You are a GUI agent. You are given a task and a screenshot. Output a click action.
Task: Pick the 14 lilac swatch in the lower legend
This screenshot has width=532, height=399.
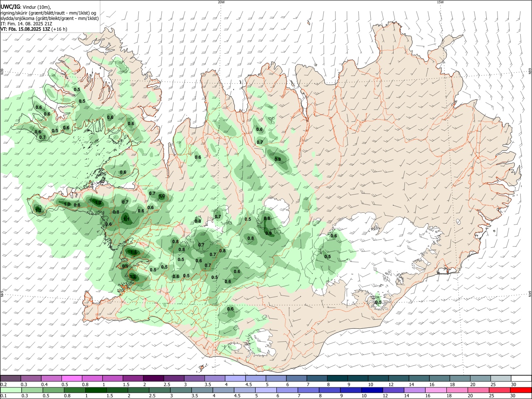pos(414,390)
